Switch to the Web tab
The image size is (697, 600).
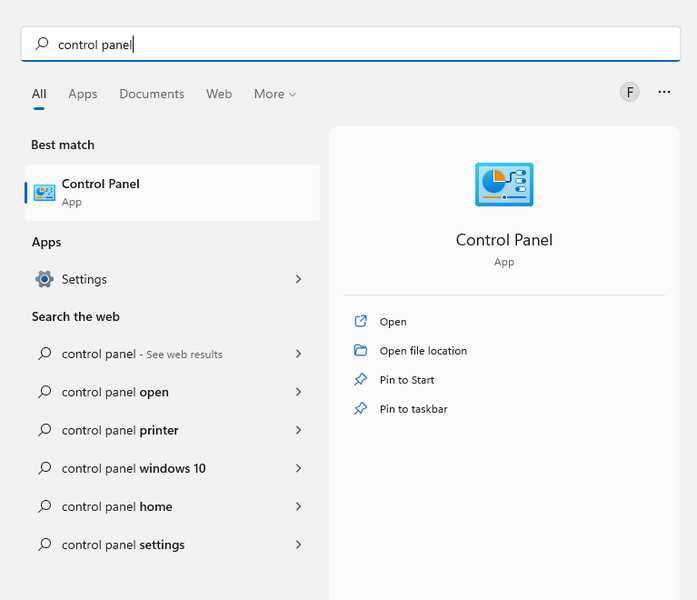[219, 94]
